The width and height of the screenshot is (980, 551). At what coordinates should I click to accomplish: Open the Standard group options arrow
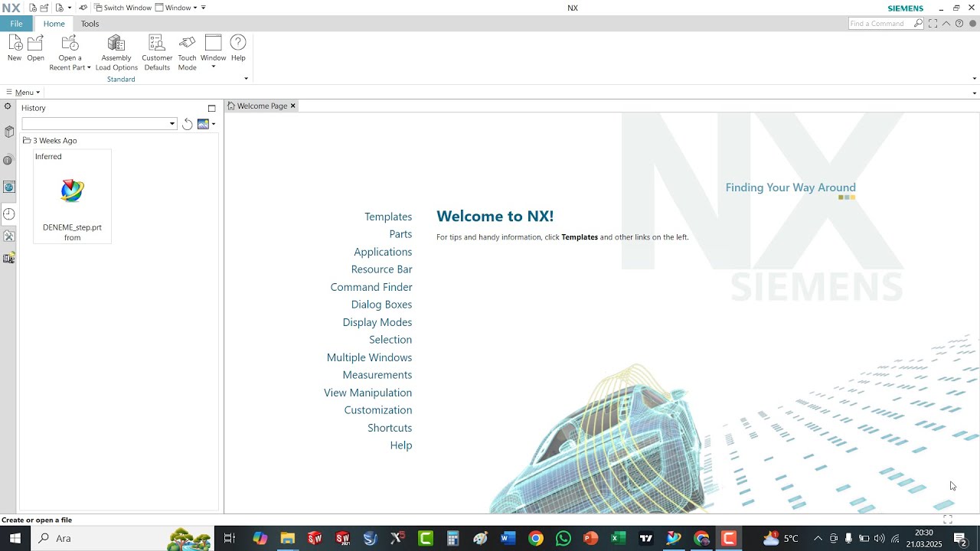[x=246, y=79]
